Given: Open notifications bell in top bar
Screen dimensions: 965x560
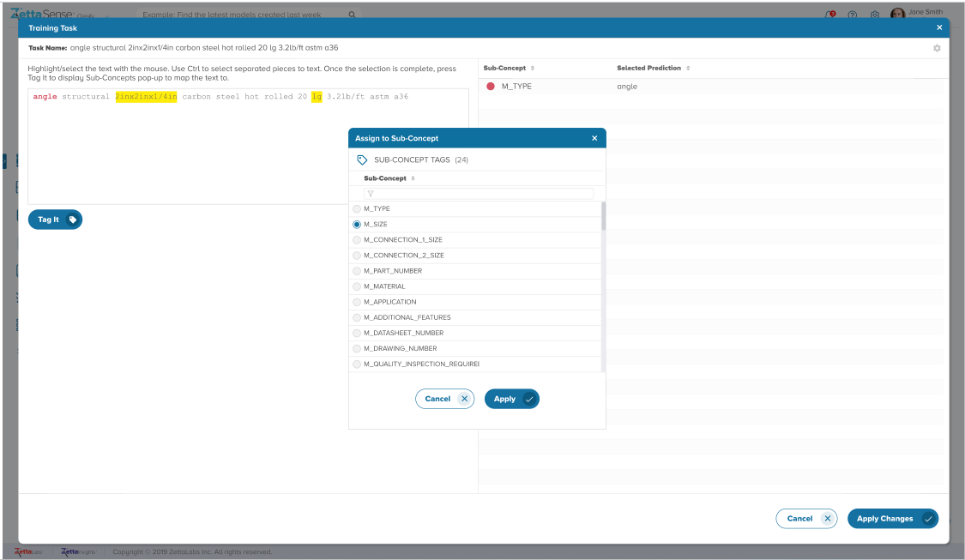Looking at the screenshot, I should click(x=829, y=15).
